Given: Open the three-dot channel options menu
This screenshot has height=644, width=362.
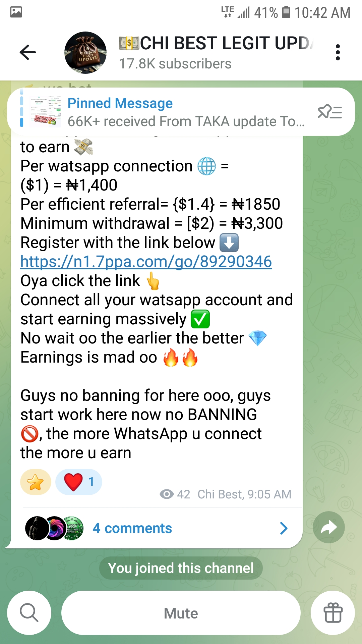Looking at the screenshot, I should tap(338, 52).
